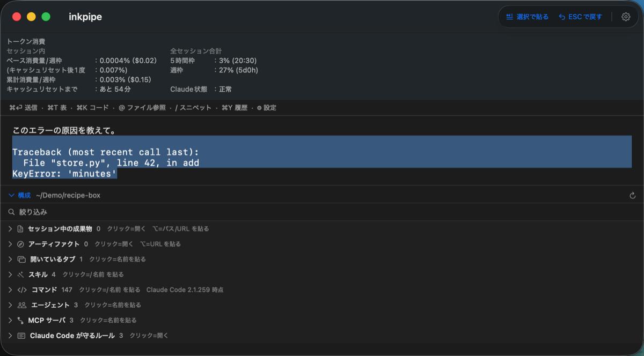Click the 選択で貼る button
This screenshot has height=356, width=644.
coord(527,17)
